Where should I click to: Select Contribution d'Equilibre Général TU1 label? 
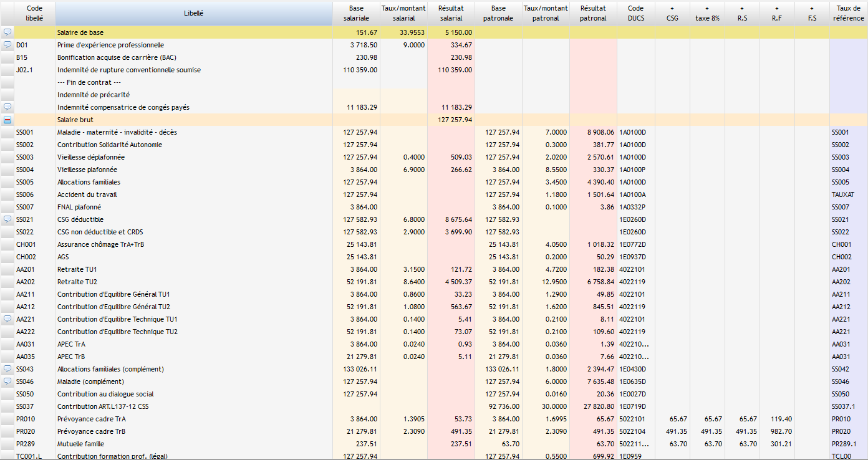coord(113,294)
